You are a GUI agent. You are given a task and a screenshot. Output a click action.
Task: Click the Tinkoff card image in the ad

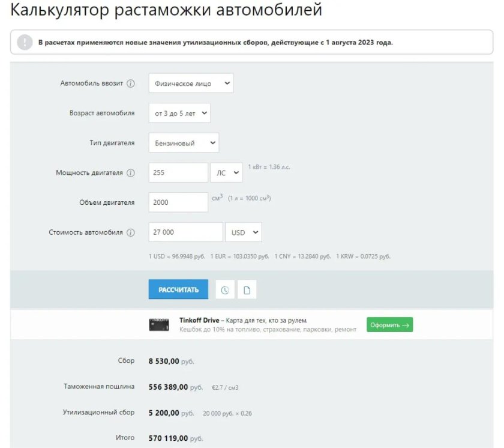coord(158,325)
